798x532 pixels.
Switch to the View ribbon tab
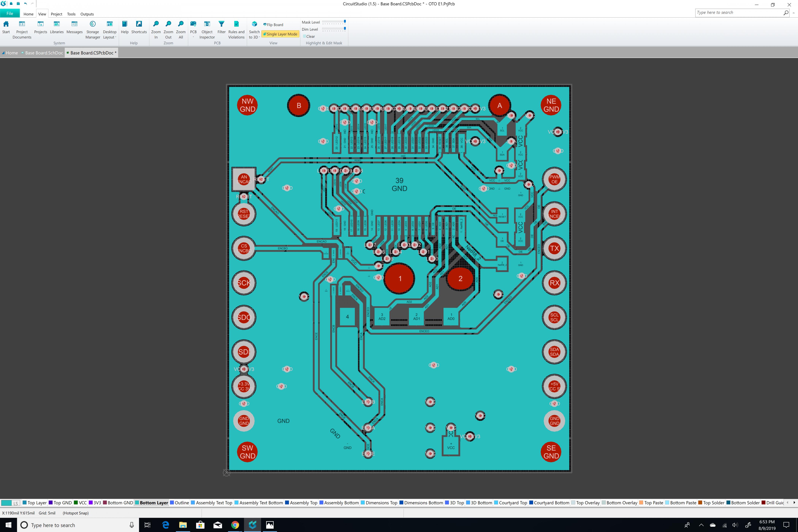pos(42,14)
